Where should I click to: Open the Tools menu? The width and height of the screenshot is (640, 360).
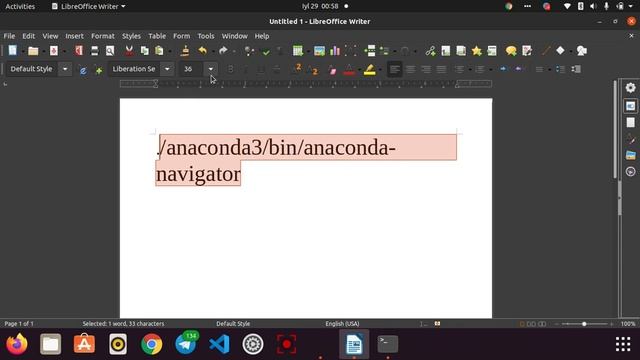(206, 36)
